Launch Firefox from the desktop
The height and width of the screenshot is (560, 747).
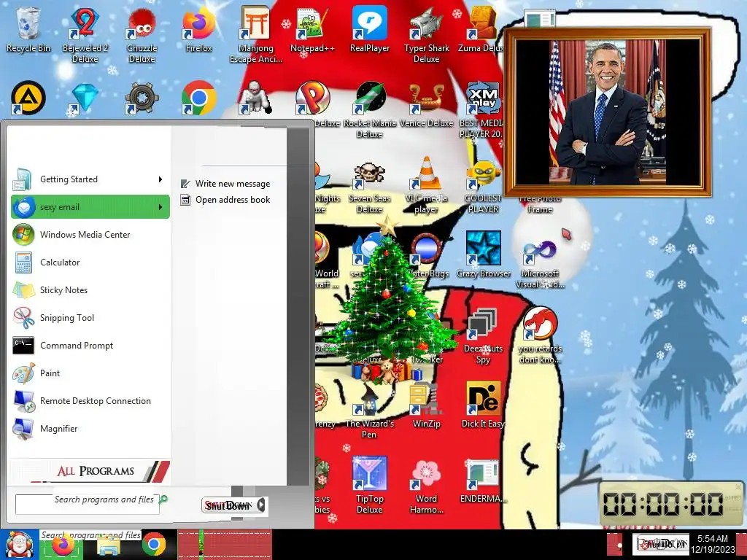click(x=198, y=31)
